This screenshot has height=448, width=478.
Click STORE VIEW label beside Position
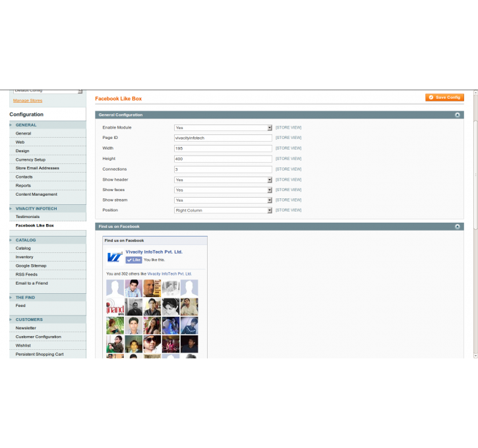(288, 210)
